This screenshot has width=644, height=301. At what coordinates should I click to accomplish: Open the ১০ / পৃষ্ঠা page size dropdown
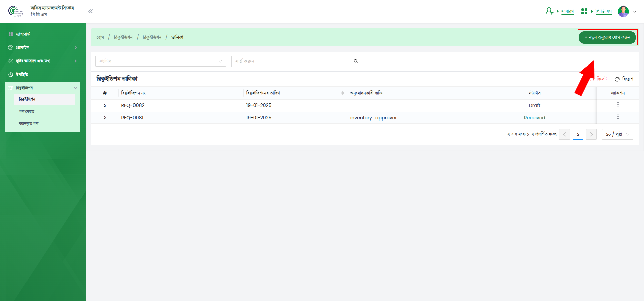[x=618, y=134]
